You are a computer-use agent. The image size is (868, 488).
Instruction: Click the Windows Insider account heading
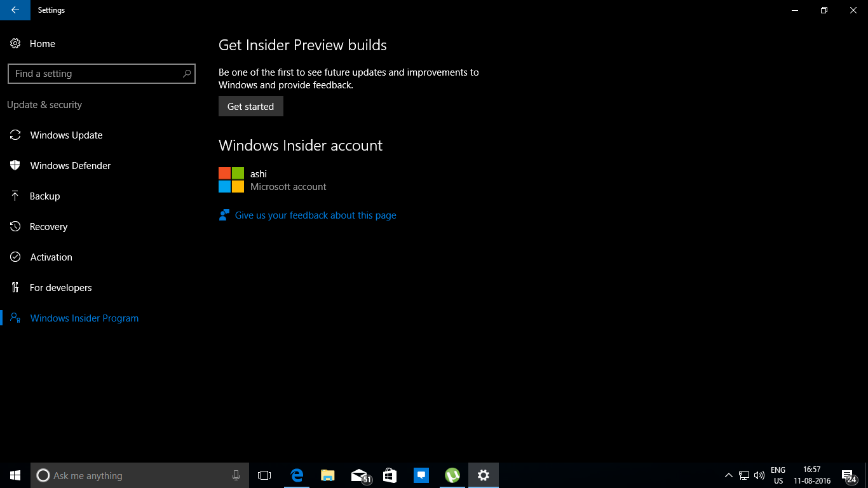301,146
